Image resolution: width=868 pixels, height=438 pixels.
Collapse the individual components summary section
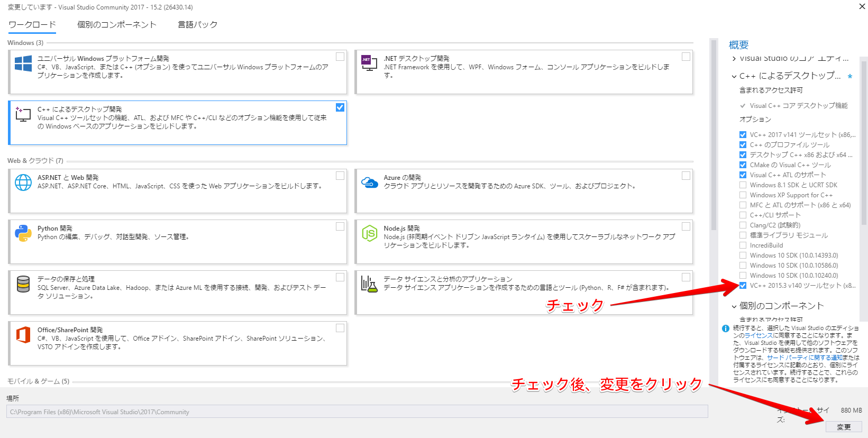(734, 306)
